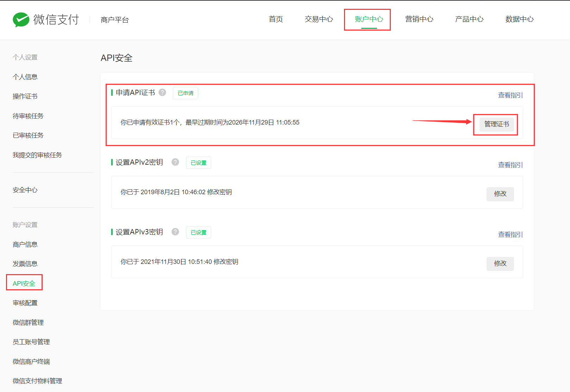Viewport: 570px width, 392px height.
Task: Switch to the 交易中心 tab
Action: point(319,19)
